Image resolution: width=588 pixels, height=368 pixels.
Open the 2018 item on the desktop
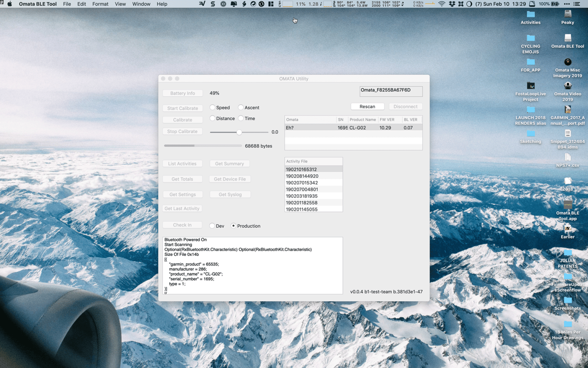tap(567, 181)
